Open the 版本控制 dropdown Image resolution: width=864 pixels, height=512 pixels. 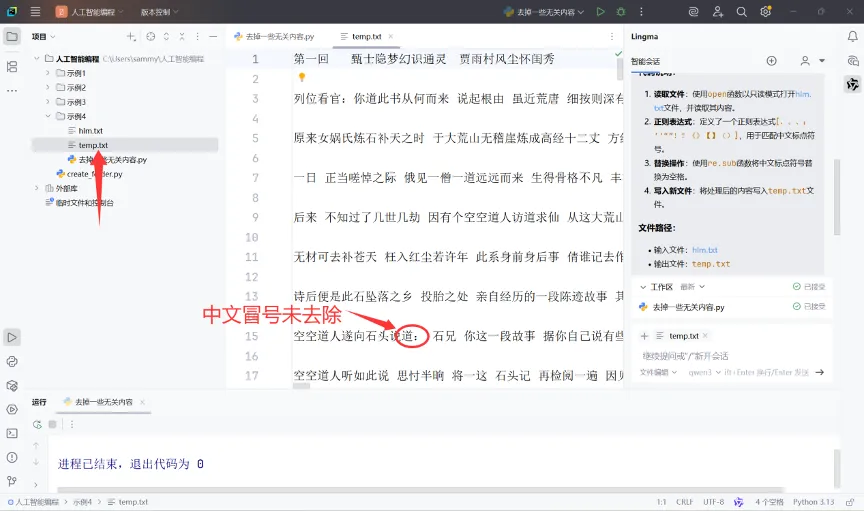pyautogui.click(x=159, y=12)
